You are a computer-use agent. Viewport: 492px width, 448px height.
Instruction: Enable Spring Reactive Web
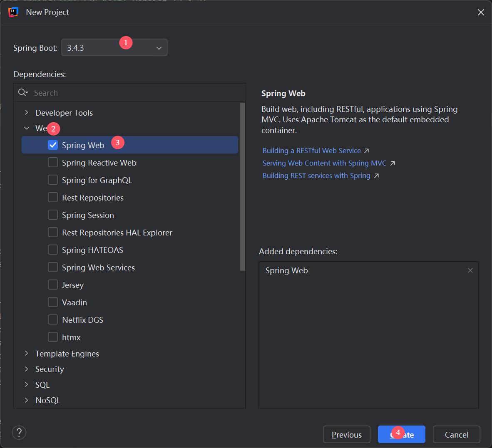coord(53,162)
